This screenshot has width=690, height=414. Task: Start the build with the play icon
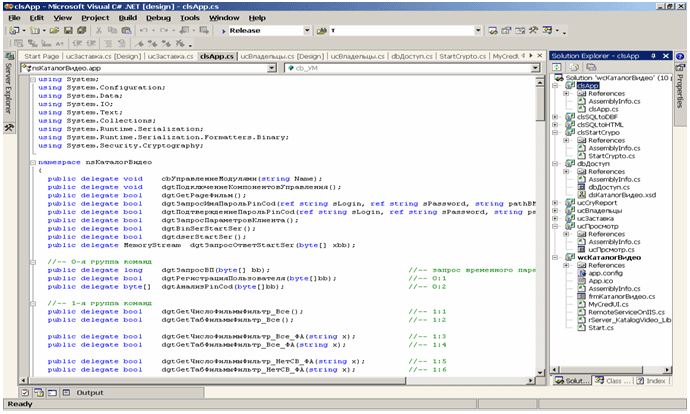pos(224,31)
